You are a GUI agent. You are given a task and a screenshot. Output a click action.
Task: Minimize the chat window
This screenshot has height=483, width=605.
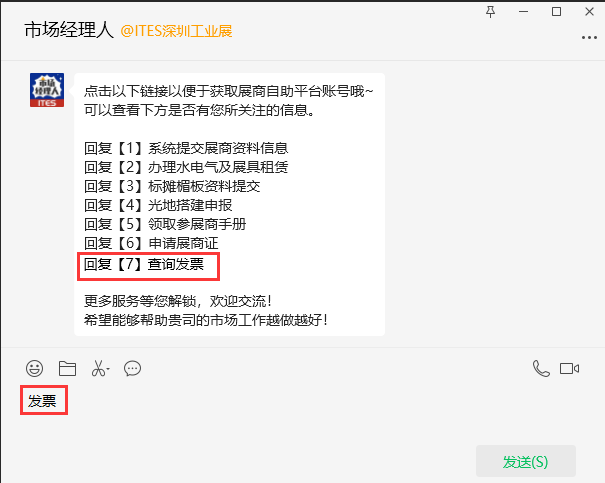point(523,12)
